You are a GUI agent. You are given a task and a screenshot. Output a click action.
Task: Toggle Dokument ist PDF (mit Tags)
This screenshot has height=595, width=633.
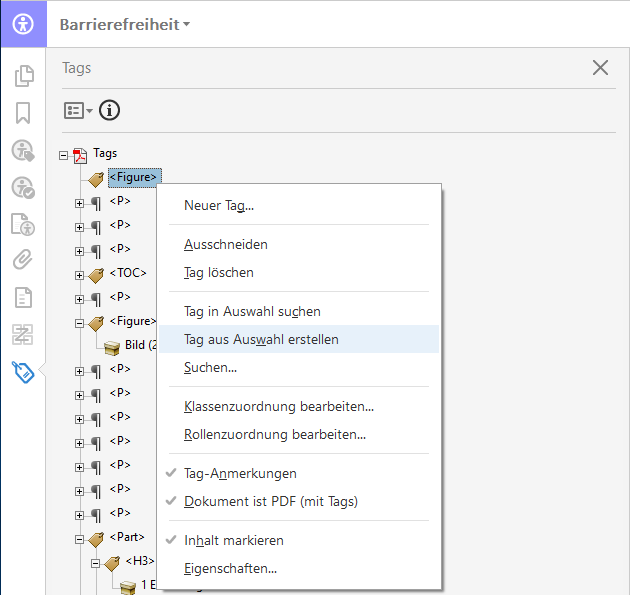tap(270, 501)
